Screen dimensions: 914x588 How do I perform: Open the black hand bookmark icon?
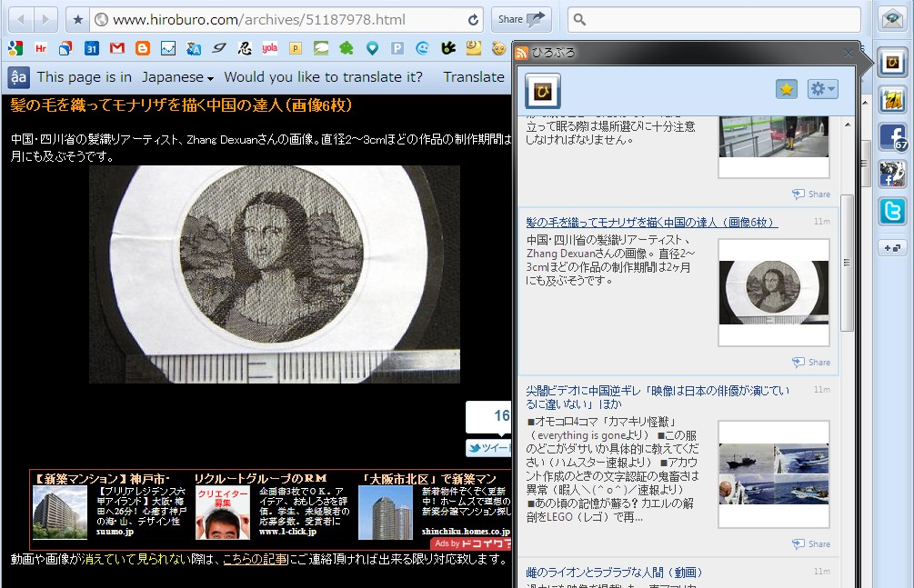tap(448, 48)
